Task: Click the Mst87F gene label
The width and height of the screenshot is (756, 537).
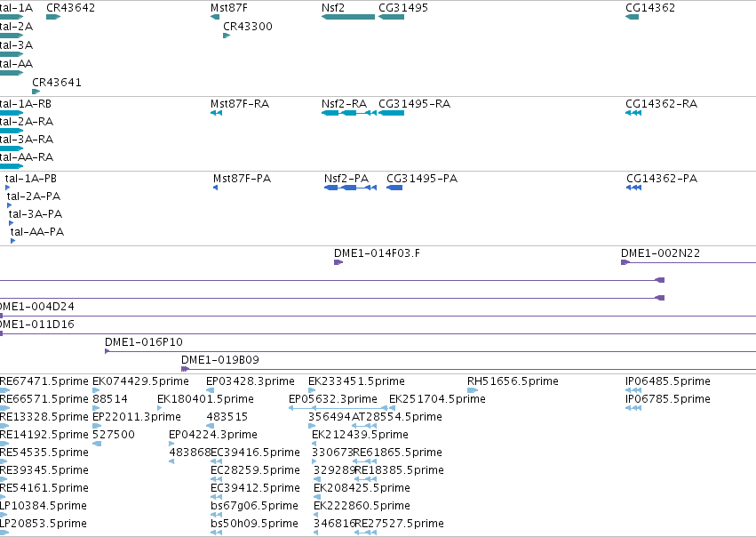Action: tap(229, 8)
